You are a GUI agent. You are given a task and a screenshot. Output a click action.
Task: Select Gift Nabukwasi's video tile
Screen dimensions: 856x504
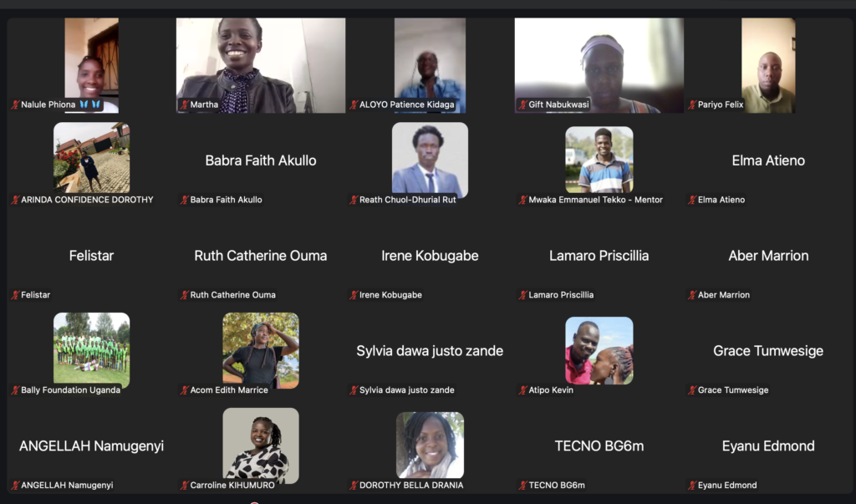point(599,65)
